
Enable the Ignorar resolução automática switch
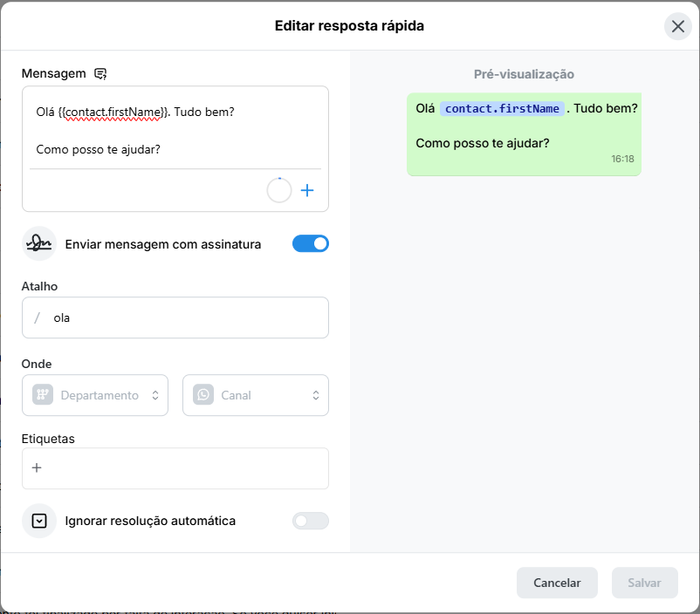click(311, 521)
